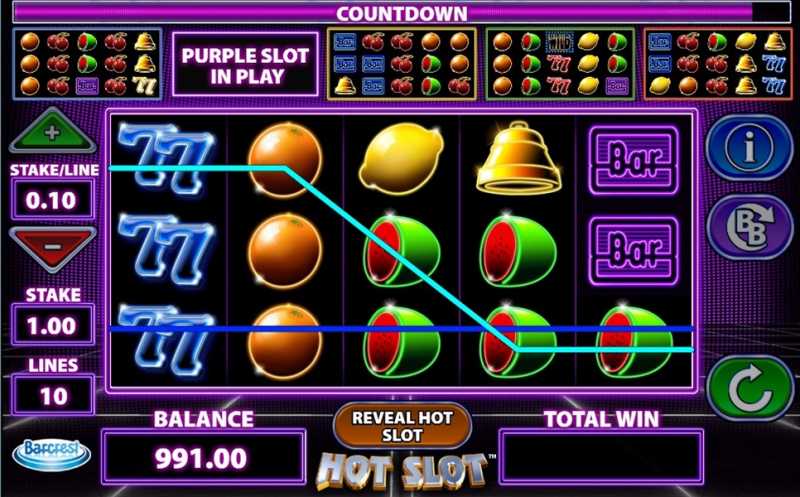Click the top Bar symbol on reel five
The width and height of the screenshot is (800, 497).
(634, 161)
